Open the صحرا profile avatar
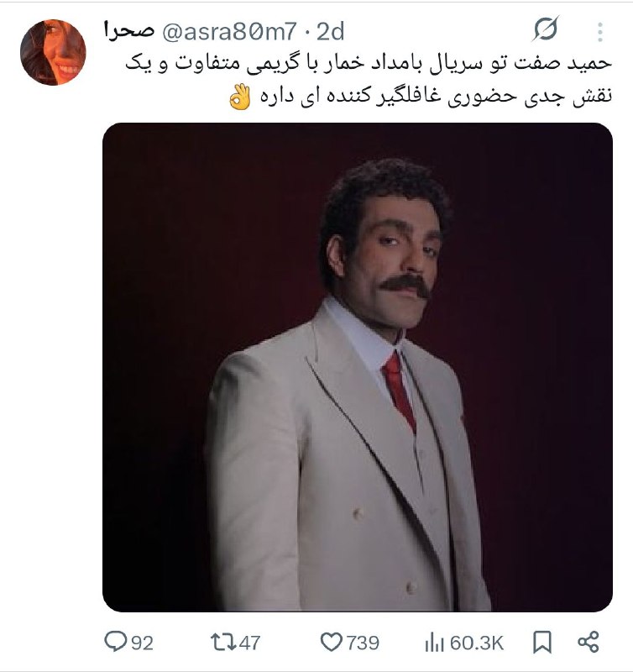This screenshot has width=633, height=672. click(53, 52)
